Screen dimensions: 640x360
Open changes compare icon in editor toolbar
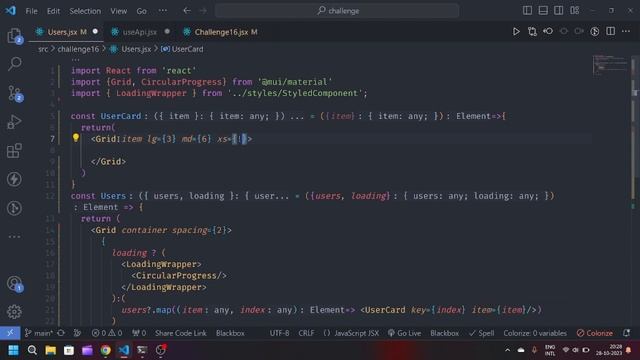tap(532, 31)
